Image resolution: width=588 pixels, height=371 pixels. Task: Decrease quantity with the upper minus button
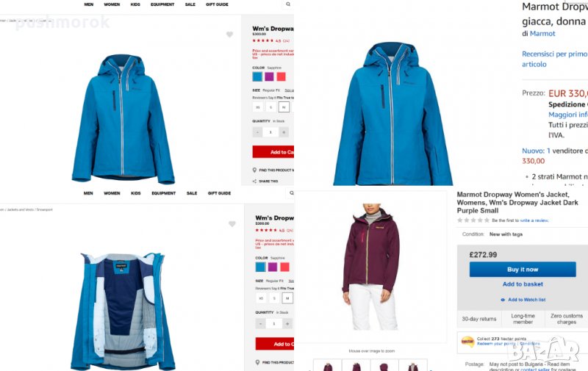[x=257, y=132]
